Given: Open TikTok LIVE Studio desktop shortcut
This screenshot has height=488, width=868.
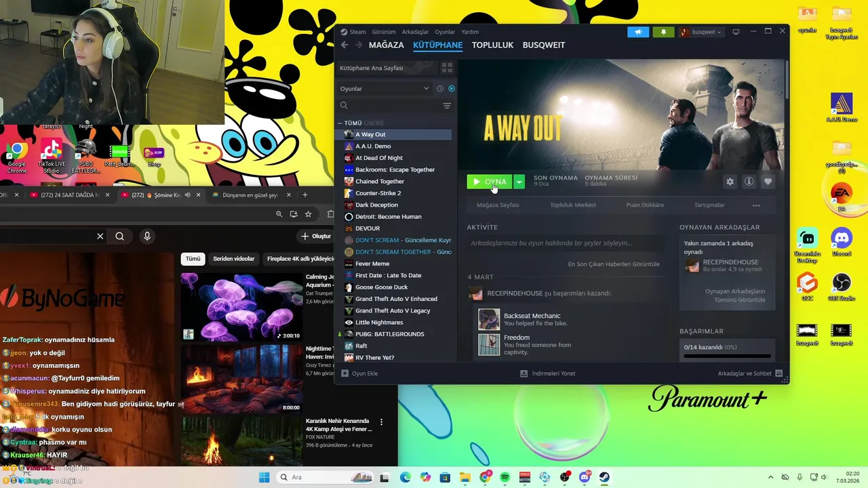Looking at the screenshot, I should tap(51, 156).
